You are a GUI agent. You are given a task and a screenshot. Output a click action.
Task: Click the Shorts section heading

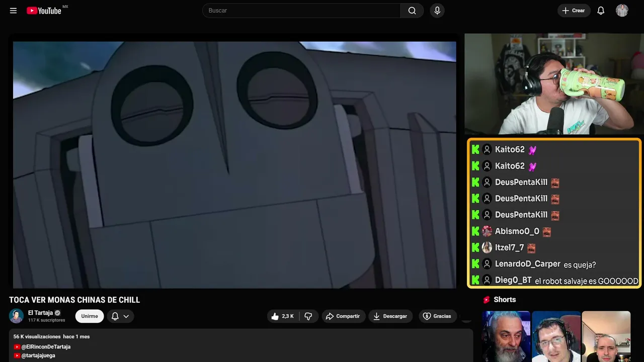coord(505,300)
